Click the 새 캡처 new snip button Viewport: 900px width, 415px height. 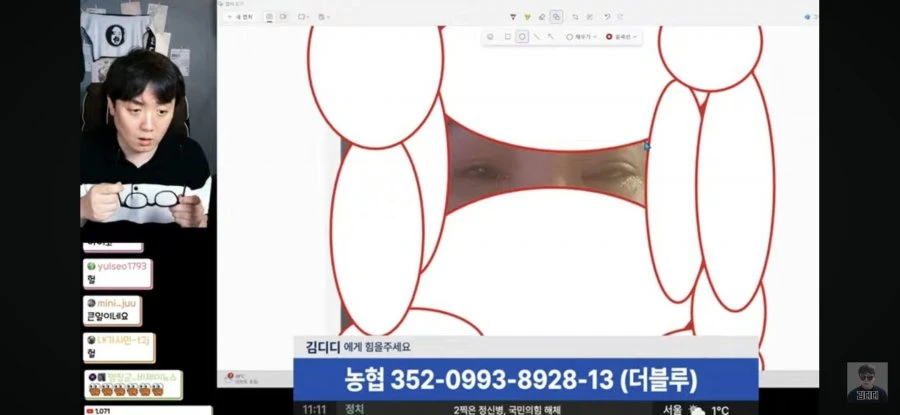[240, 17]
